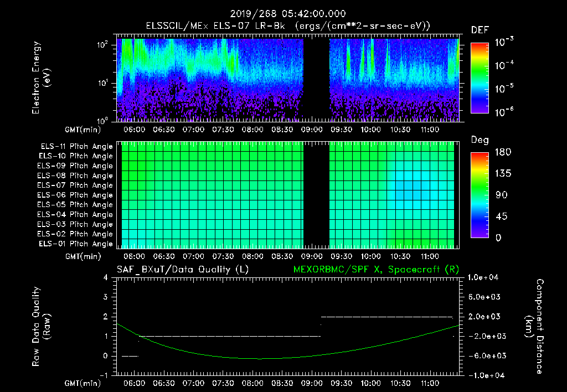Select the ELS-11 Pitch Angle row label
Screen dimensions: 567x392
coord(75,147)
